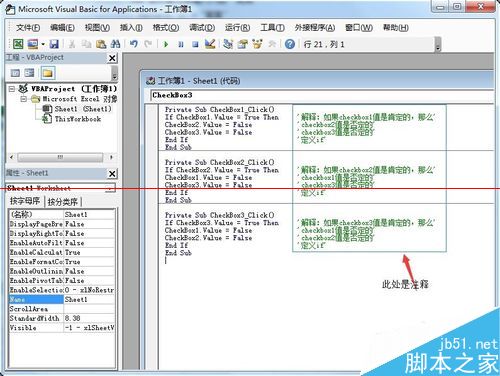500x376 pixels.
Task: Click project tree scrollbar right arrow
Action: click(111, 157)
